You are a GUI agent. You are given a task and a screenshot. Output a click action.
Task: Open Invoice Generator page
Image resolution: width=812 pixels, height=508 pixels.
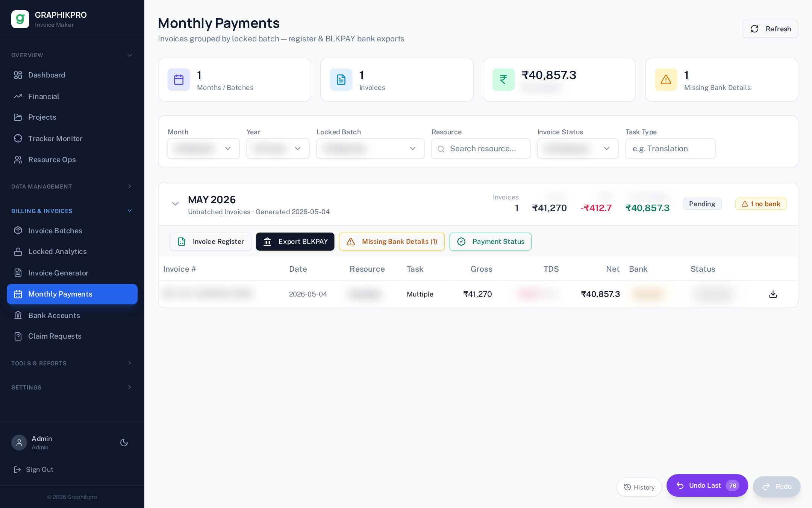72,273
